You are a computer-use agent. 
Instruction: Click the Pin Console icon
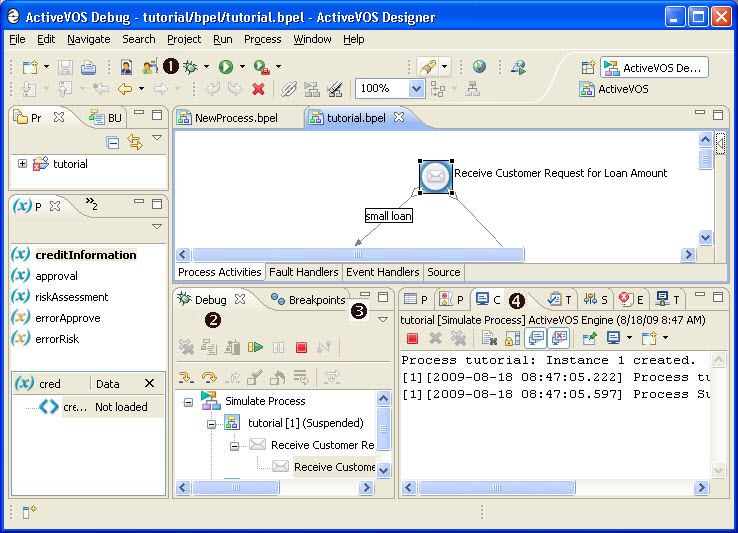[589, 338]
